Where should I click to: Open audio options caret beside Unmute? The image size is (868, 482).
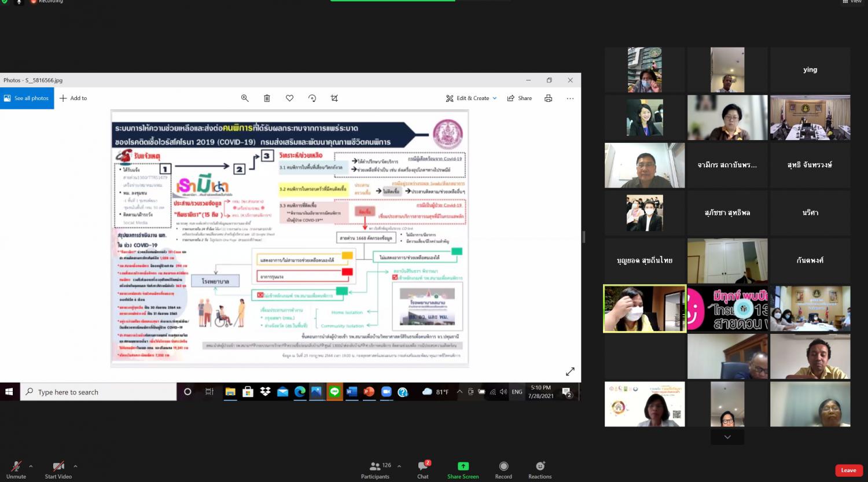point(31,466)
